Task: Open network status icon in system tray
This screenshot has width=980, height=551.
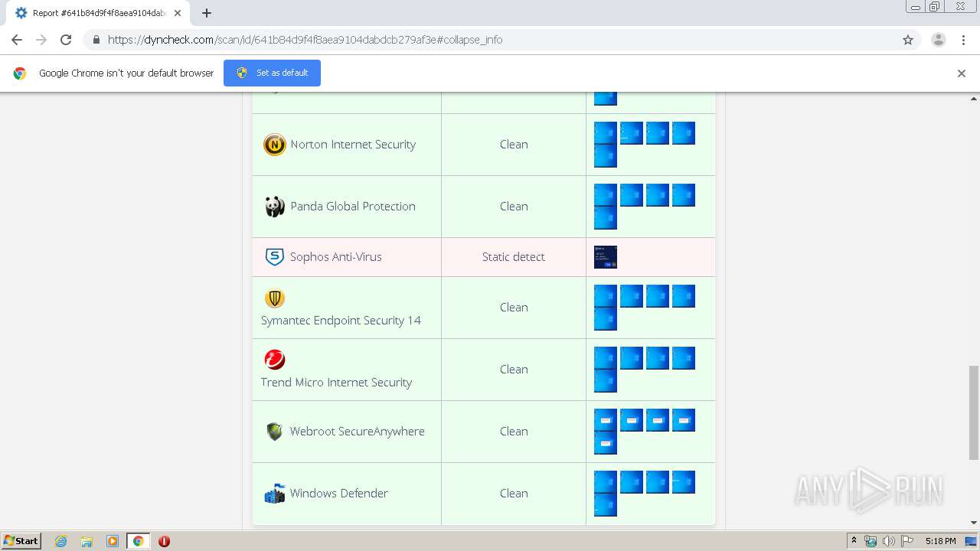Action: tap(871, 541)
